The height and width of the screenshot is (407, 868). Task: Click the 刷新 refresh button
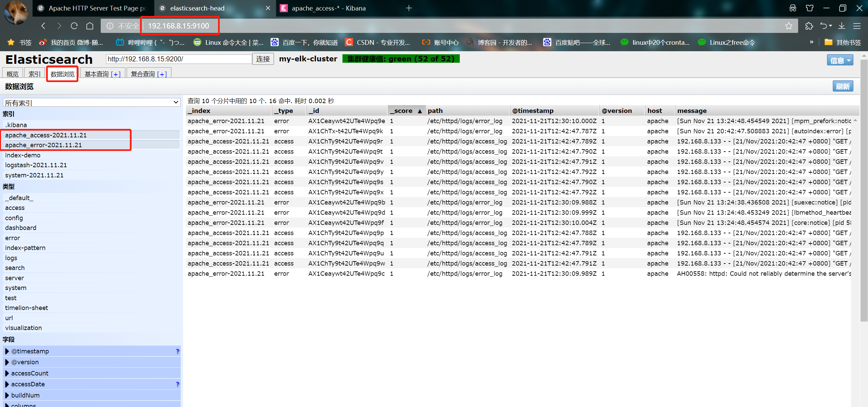[x=843, y=86]
